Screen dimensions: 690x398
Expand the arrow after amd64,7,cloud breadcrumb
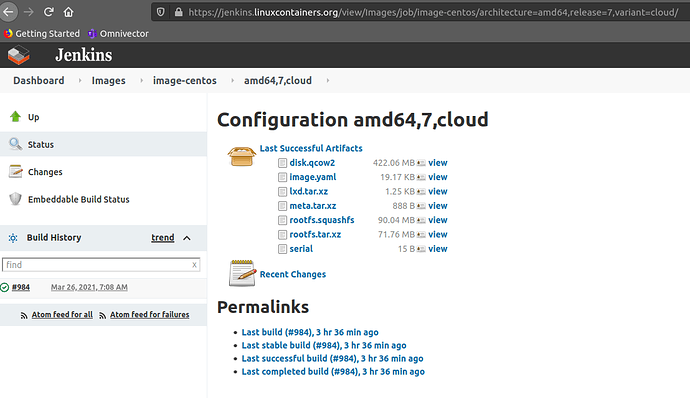pos(328,81)
